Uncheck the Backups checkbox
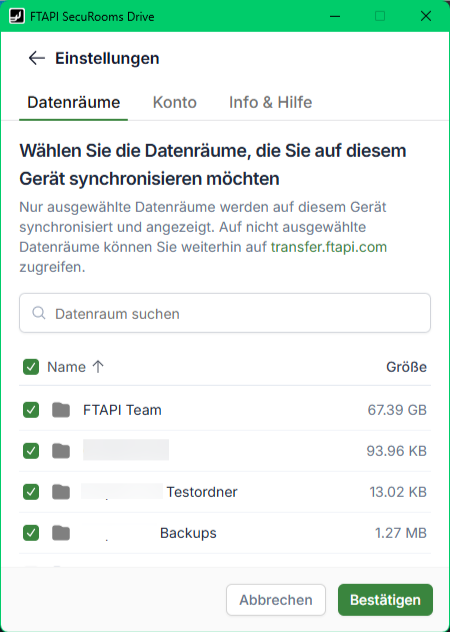The height and width of the screenshot is (632, 450). pyautogui.click(x=31, y=533)
